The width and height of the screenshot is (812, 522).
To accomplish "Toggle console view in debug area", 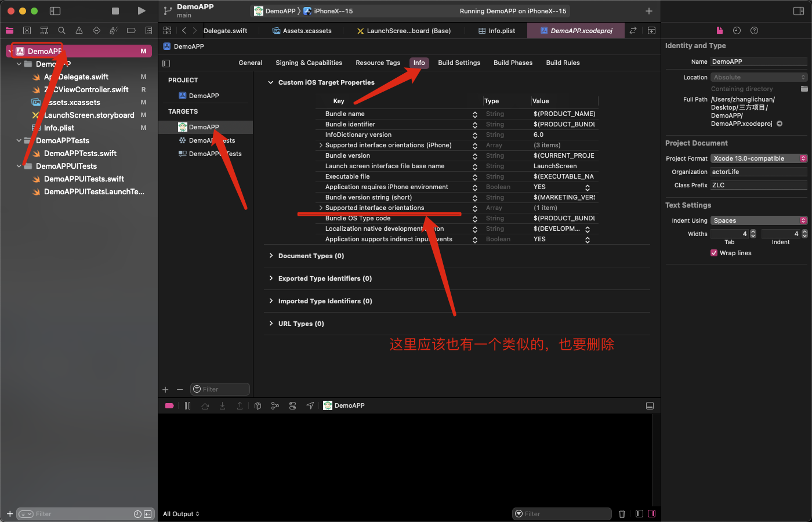I will click(651, 514).
